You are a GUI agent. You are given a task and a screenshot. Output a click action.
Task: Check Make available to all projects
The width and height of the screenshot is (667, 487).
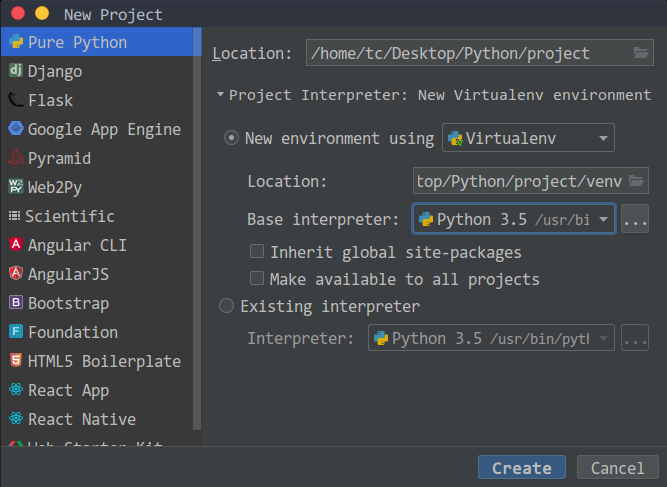click(257, 279)
